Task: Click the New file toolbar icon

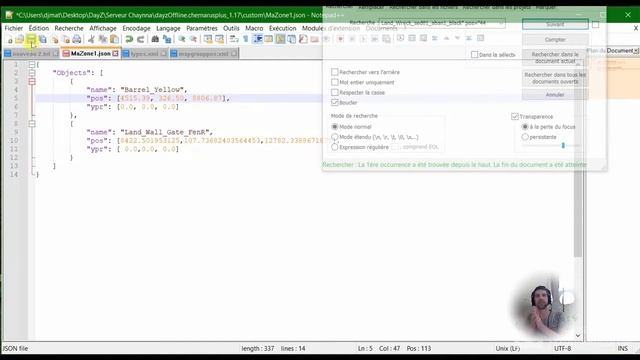Action: click(x=10, y=39)
